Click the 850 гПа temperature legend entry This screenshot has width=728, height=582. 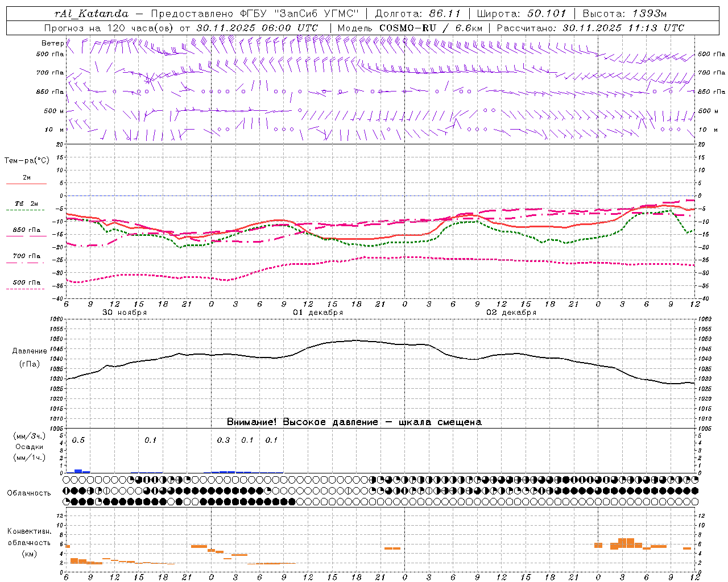pos(27,230)
